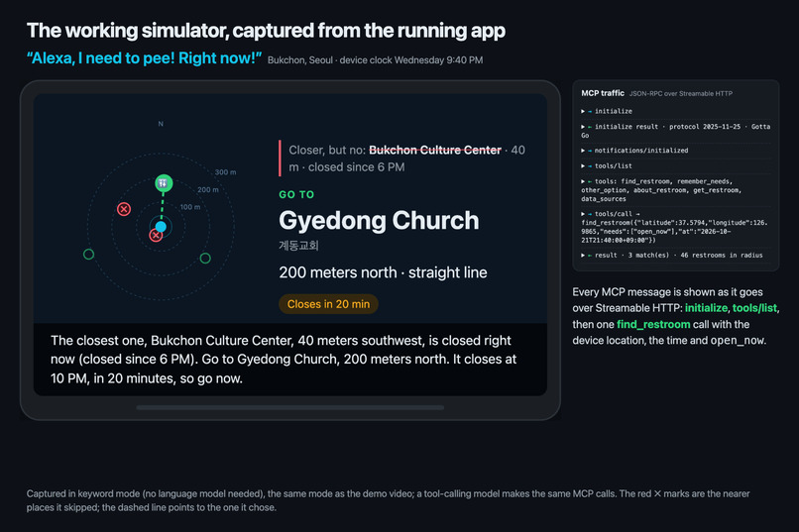This screenshot has width=799, height=532.
Task: Click the "open_now" code word in the description
Action: click(x=738, y=341)
